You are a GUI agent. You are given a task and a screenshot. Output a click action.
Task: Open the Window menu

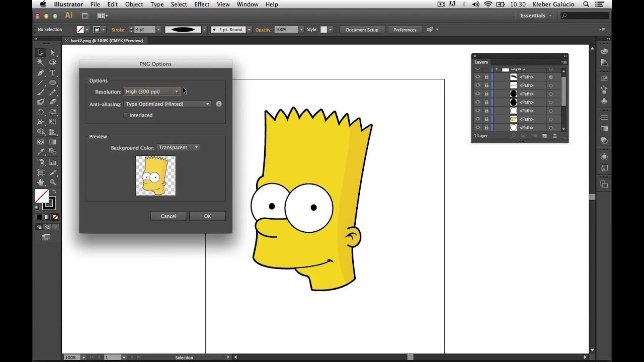[x=248, y=5]
